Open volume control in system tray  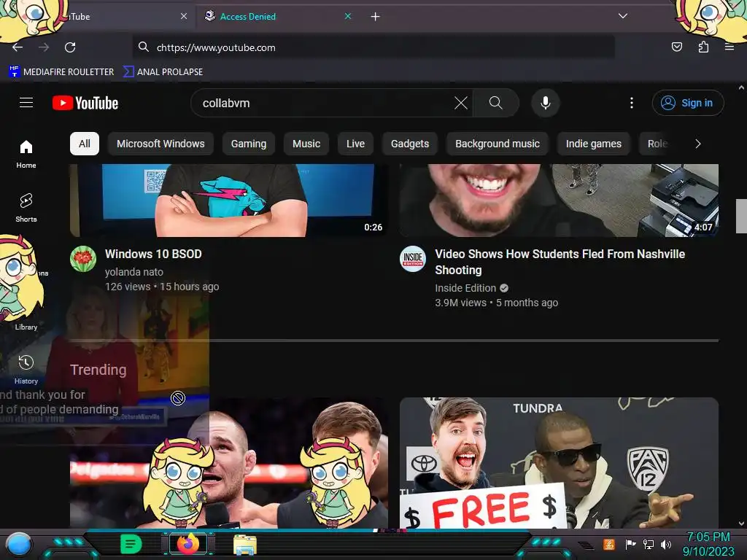[666, 544]
